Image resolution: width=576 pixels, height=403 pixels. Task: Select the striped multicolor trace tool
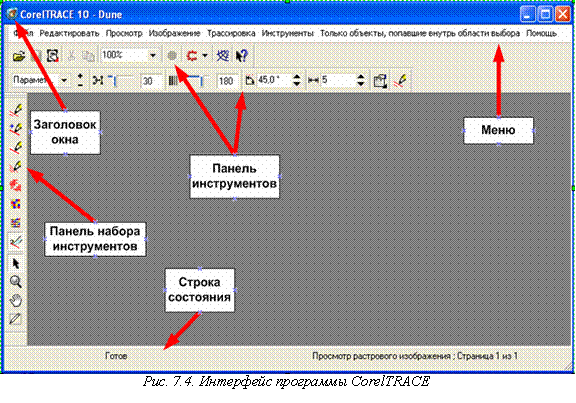(x=15, y=223)
